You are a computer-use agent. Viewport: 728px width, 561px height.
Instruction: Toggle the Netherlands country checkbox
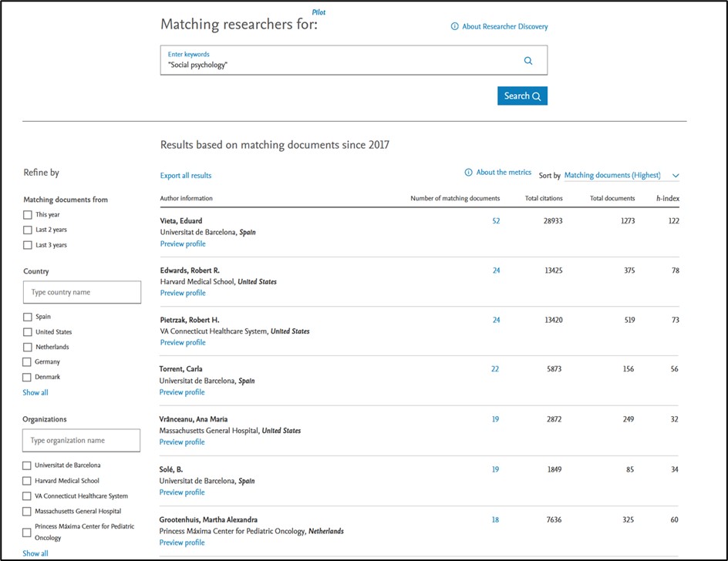point(29,347)
